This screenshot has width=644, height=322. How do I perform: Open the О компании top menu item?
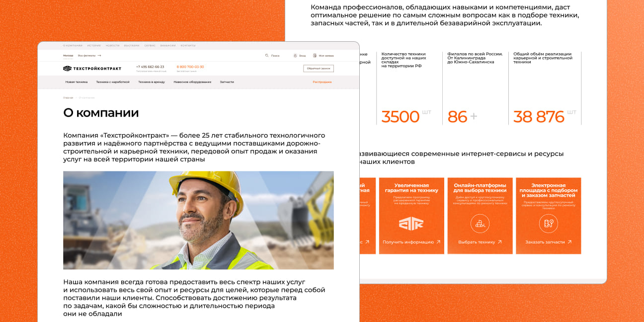(73, 45)
